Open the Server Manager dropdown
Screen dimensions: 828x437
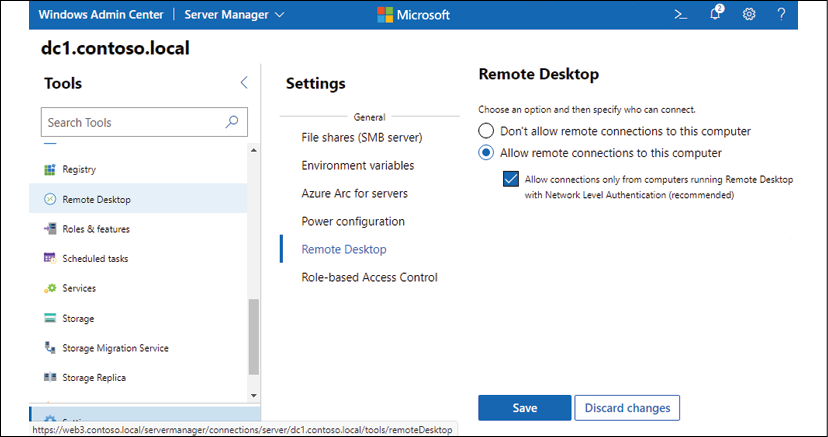click(x=234, y=15)
